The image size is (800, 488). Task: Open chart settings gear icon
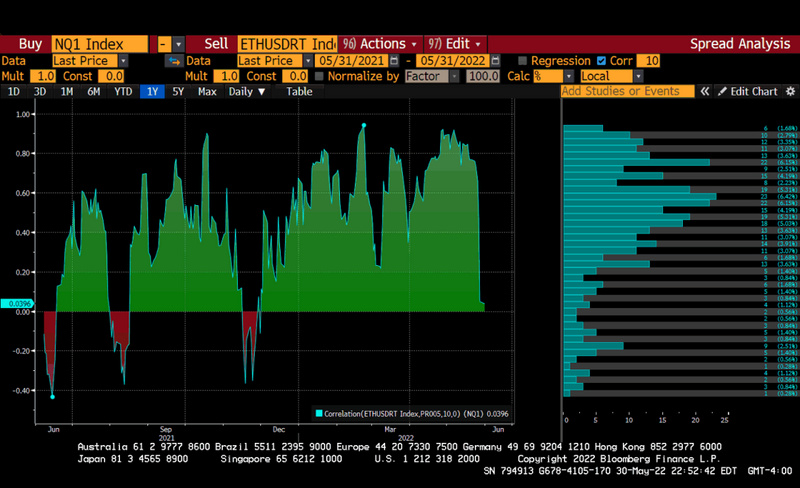(789, 91)
